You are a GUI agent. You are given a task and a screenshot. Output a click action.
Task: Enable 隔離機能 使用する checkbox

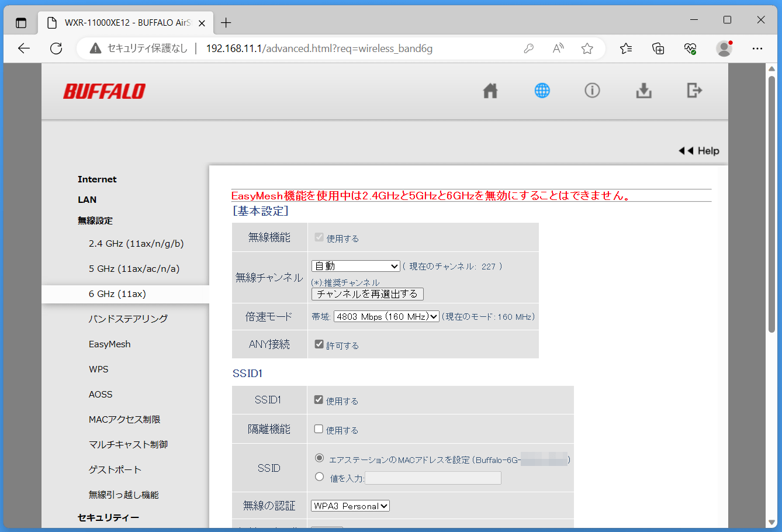[x=319, y=429]
